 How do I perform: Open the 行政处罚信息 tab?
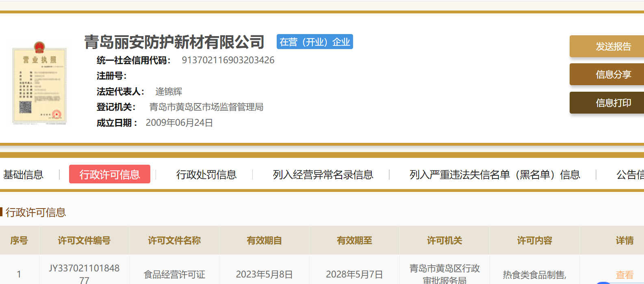click(x=206, y=174)
